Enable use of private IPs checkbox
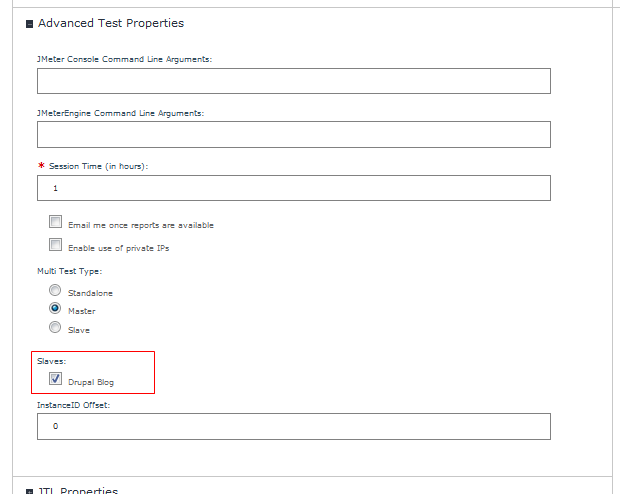Image resolution: width=620 pixels, height=494 pixels. (55, 244)
